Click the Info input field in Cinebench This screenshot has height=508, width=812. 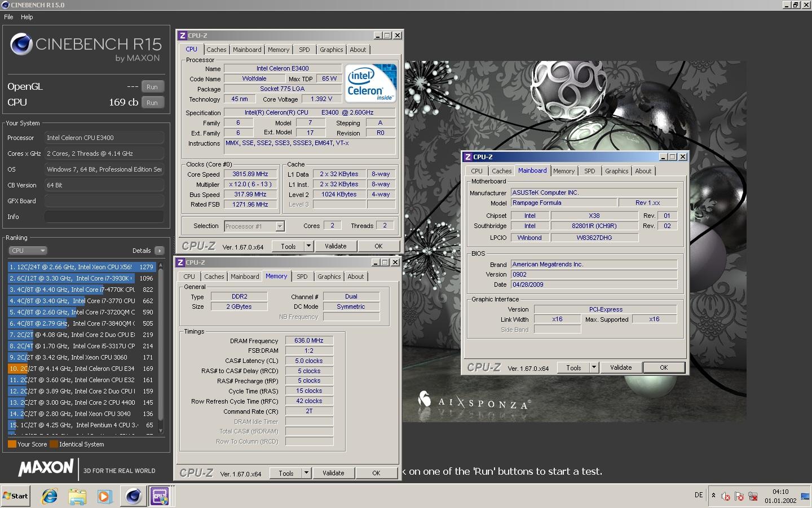(x=104, y=217)
